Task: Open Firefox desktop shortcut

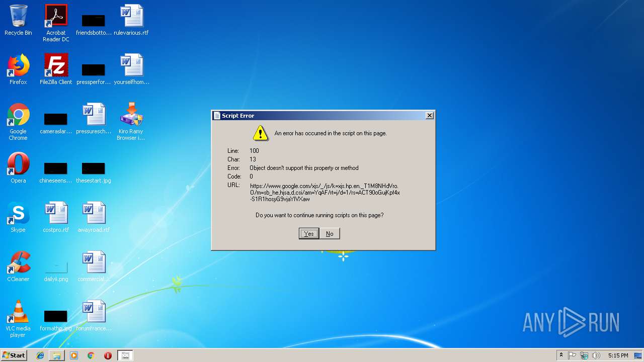Action: click(18, 70)
